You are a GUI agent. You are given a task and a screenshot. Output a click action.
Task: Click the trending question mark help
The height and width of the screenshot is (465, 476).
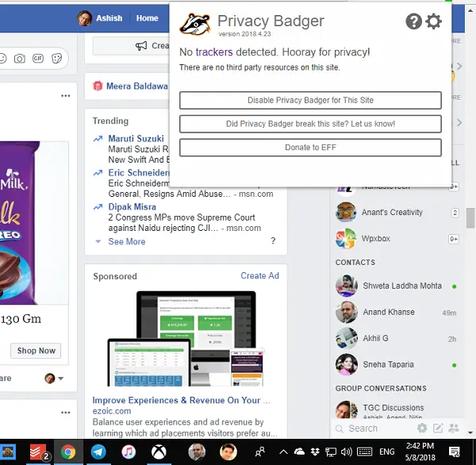click(273, 241)
